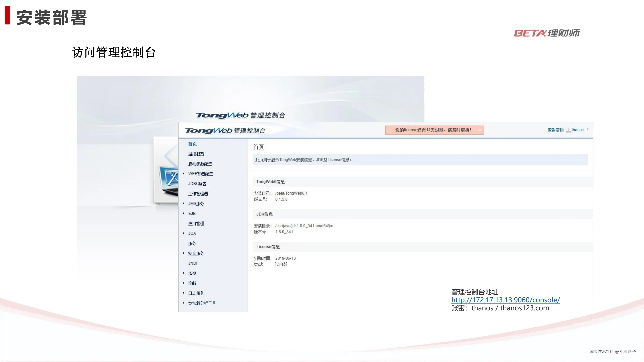This screenshot has width=644, height=362.
Task: Expand the EJB menu arrow
Action: [x=184, y=213]
